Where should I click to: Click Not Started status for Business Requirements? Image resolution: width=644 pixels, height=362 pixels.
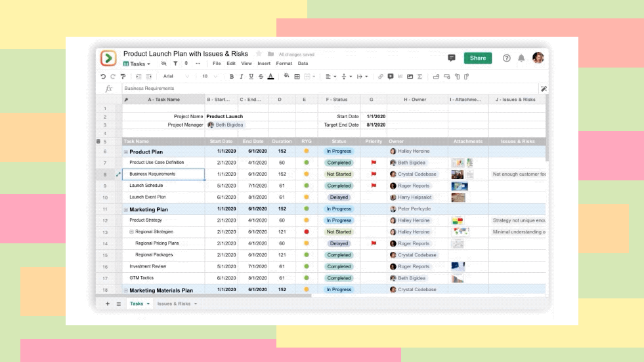[x=339, y=174]
